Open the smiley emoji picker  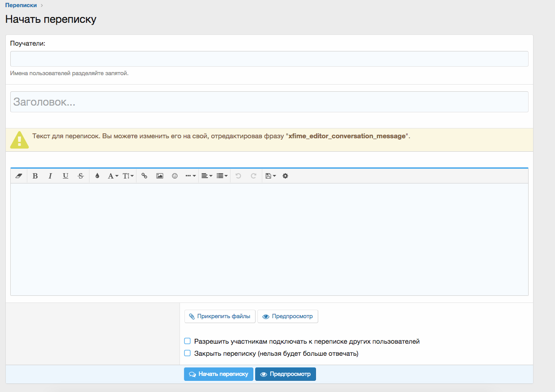click(x=175, y=176)
